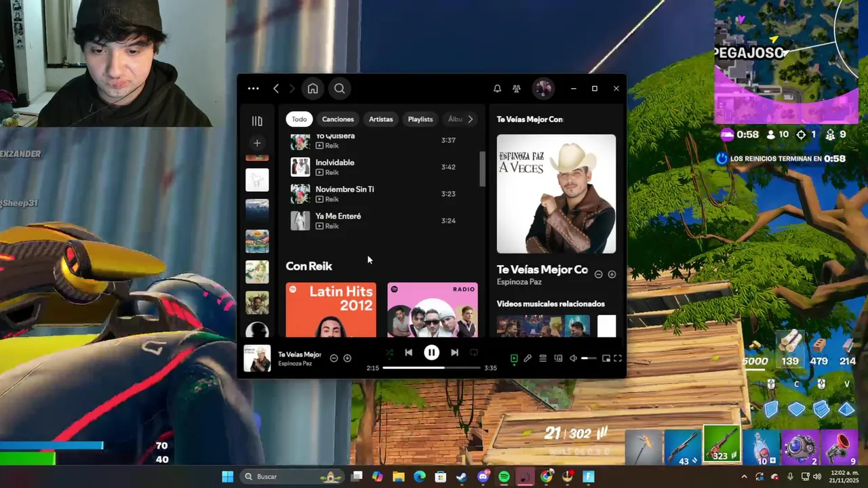868x488 pixels.
Task: Play the song Inolvidable by Reik
Action: click(x=382, y=167)
